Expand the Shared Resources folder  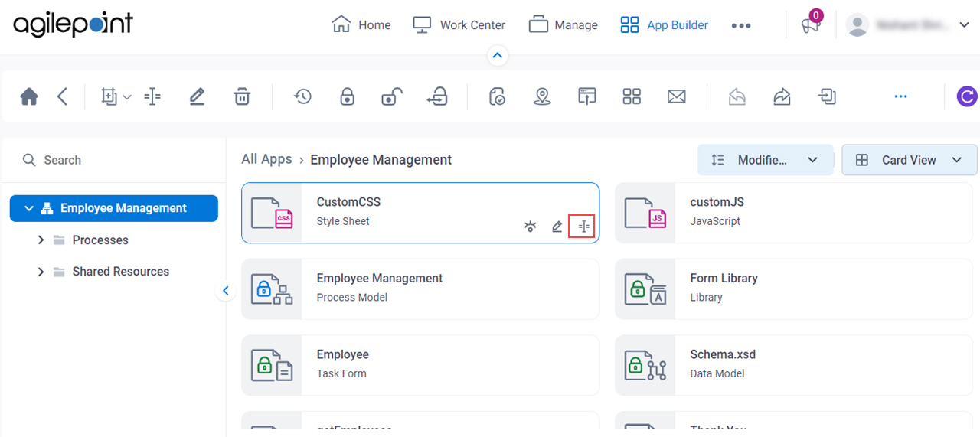click(x=41, y=272)
